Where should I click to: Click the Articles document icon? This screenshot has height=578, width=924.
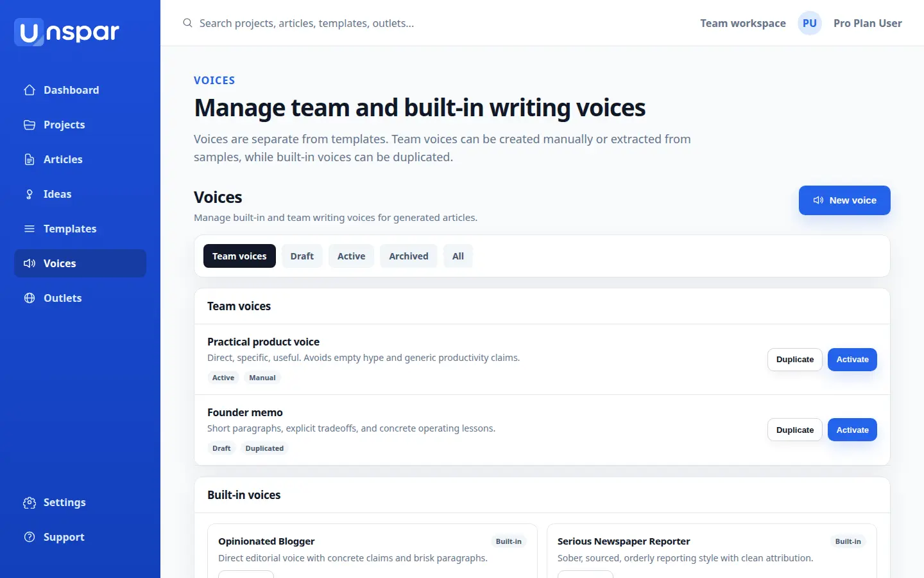(x=30, y=159)
